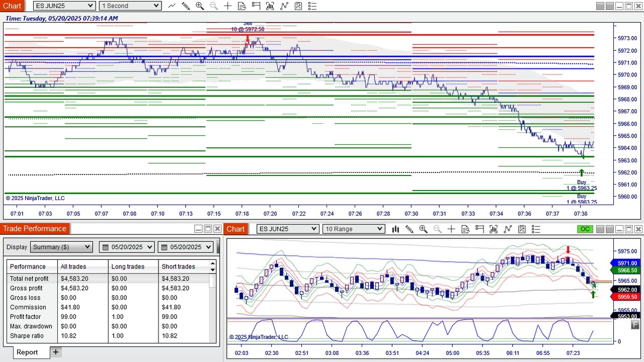Screen dimensions: 644x362
Task: Open the 1 Second interval dropdown
Action: click(130, 6)
